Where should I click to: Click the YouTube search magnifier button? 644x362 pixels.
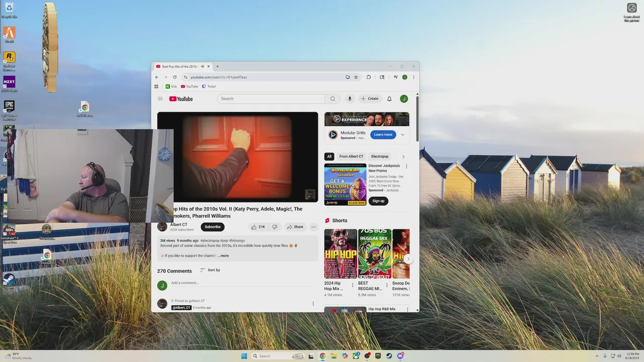pos(333,99)
